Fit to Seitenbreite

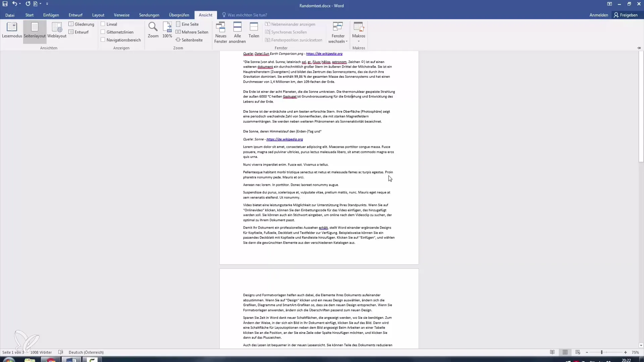point(189,40)
